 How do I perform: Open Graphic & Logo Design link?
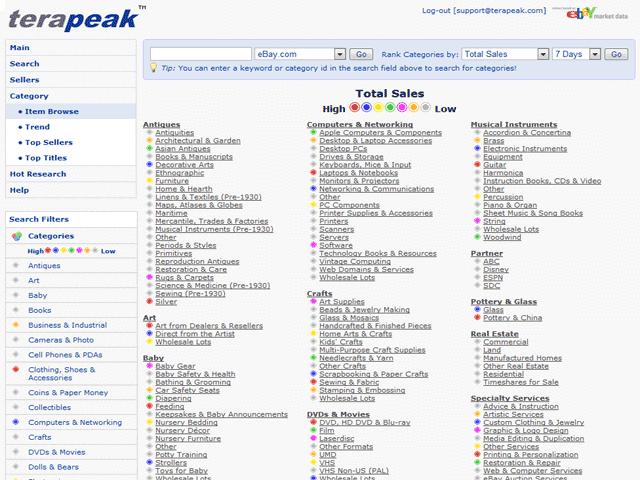(x=526, y=430)
